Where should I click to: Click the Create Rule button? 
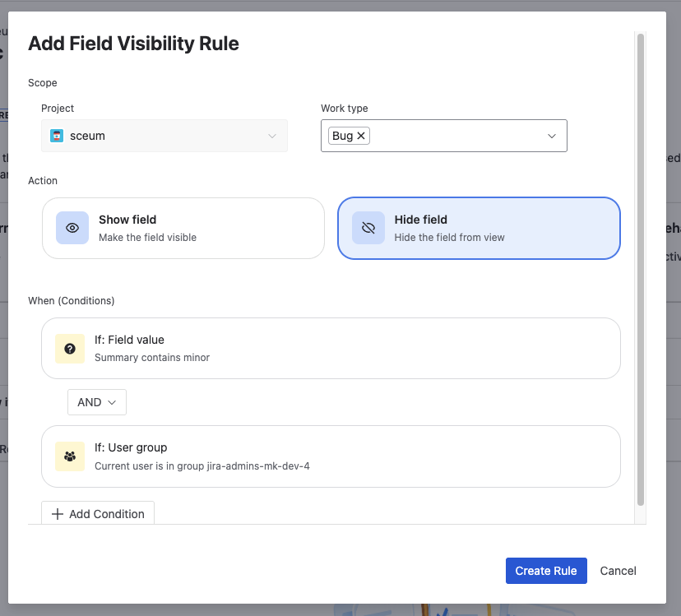(x=546, y=571)
